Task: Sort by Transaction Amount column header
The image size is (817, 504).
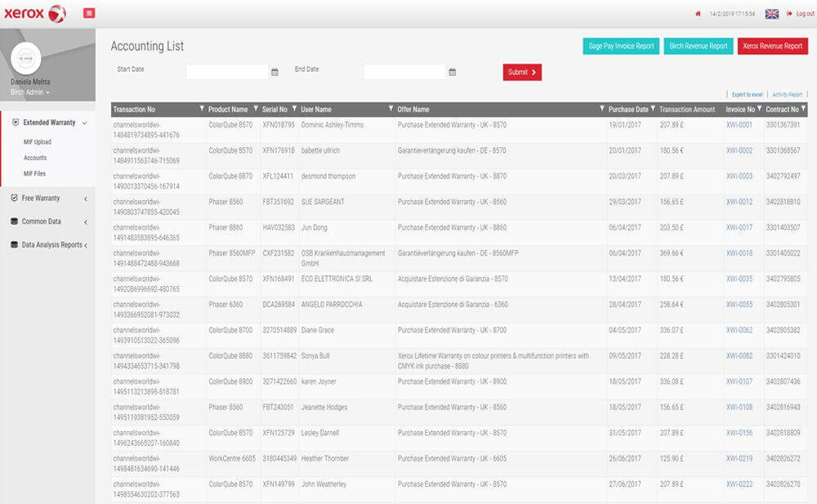Action: click(687, 109)
